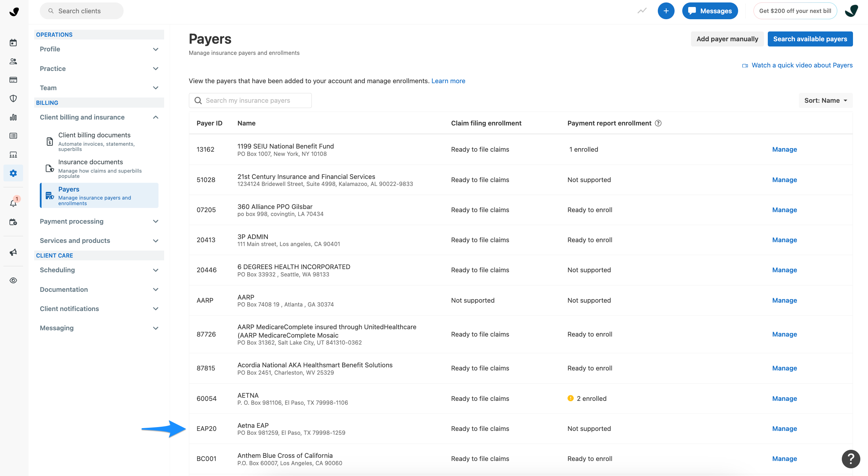Open the settings gear icon
868x476 pixels.
point(13,173)
